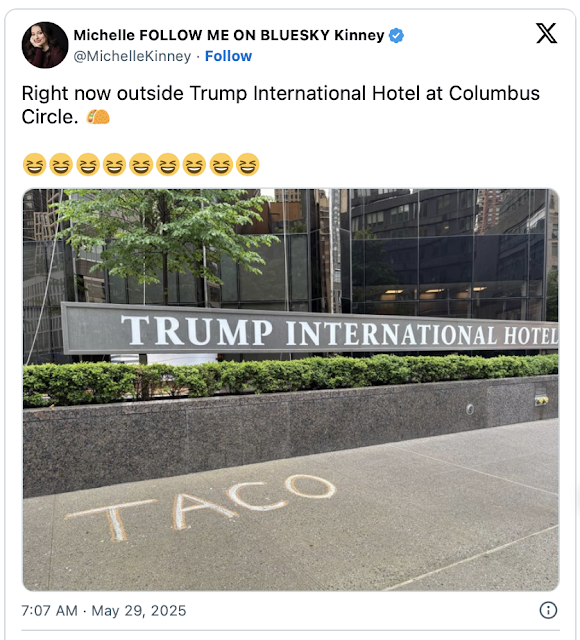The width and height of the screenshot is (580, 640).
Task: Open the 7:07 AM · May 29, 2025 timestamp
Action: (x=104, y=611)
